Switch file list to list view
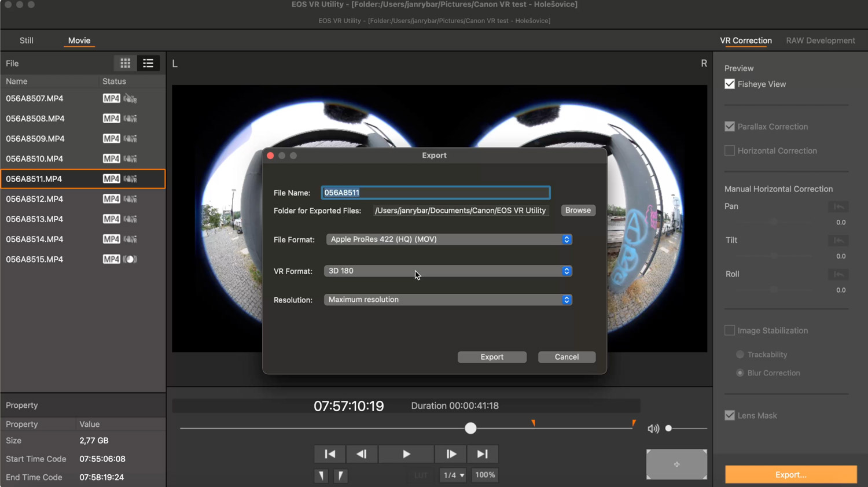The width and height of the screenshot is (868, 487). click(x=148, y=63)
